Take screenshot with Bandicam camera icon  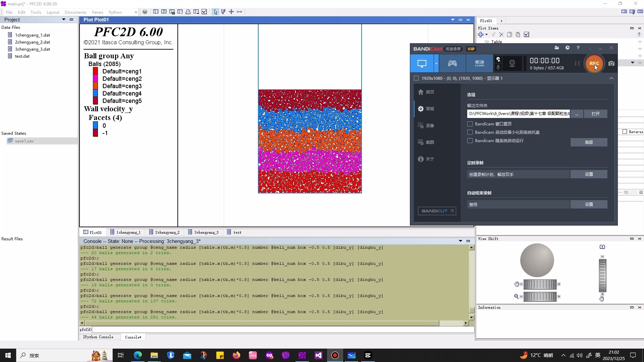(x=611, y=63)
